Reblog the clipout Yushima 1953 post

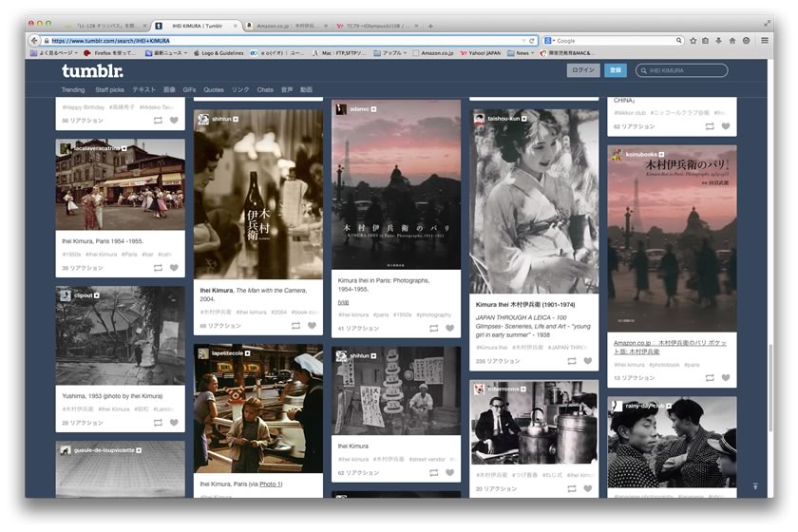[x=159, y=423]
